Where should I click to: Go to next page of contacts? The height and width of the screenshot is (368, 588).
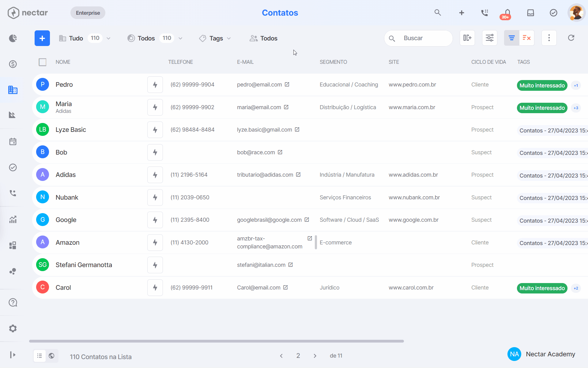(x=315, y=356)
